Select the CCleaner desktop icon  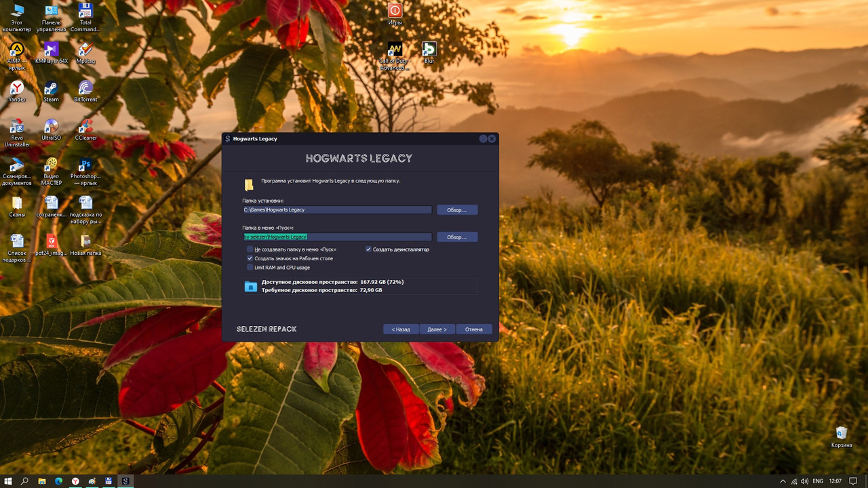[x=85, y=130]
